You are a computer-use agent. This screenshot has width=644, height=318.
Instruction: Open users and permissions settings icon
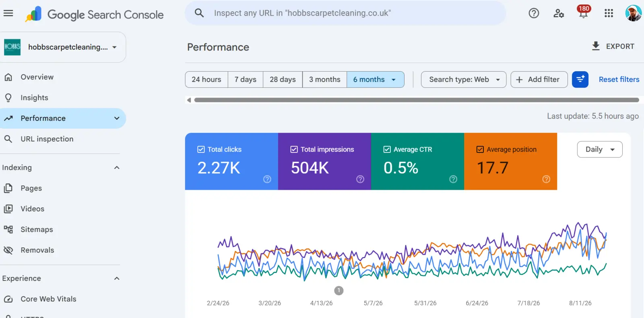559,13
